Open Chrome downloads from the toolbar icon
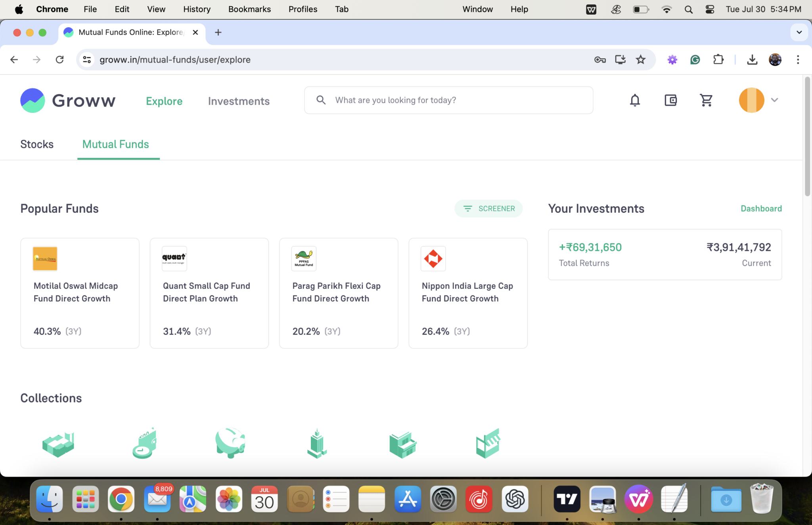The height and width of the screenshot is (525, 812). coord(752,59)
